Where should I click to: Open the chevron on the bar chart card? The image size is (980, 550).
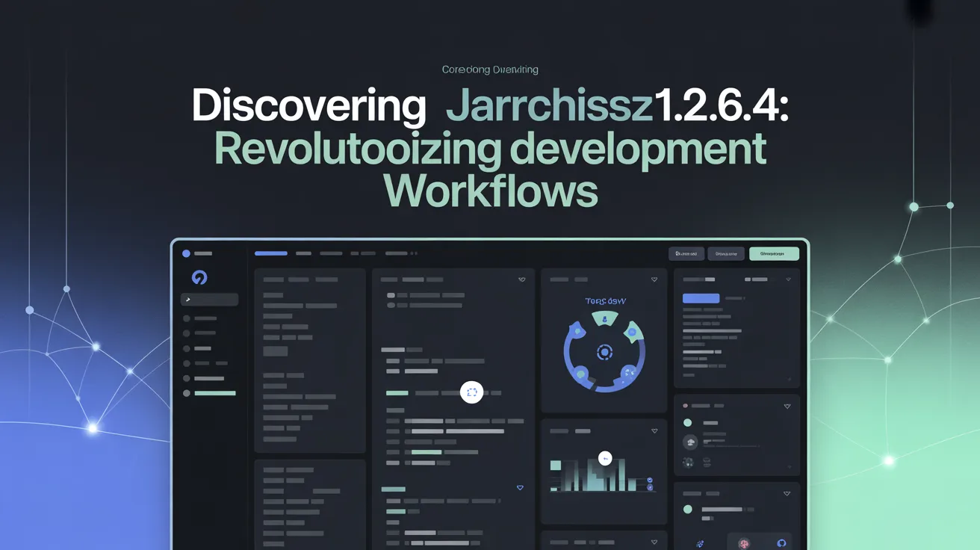tap(654, 430)
